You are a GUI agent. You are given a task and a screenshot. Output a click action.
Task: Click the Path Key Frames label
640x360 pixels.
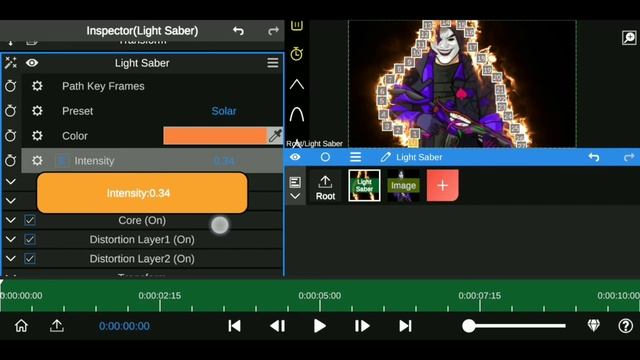(x=103, y=86)
